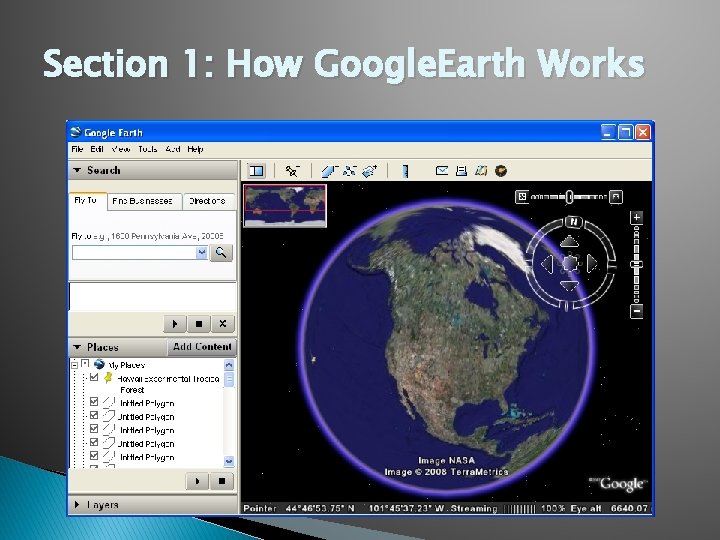Collapse the Search panel triangle
The height and width of the screenshot is (540, 720).
(77, 170)
